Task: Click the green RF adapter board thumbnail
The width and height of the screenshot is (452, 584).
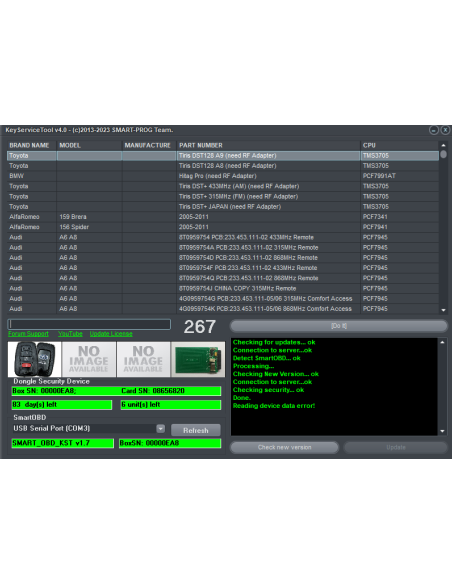Action: click(x=198, y=359)
